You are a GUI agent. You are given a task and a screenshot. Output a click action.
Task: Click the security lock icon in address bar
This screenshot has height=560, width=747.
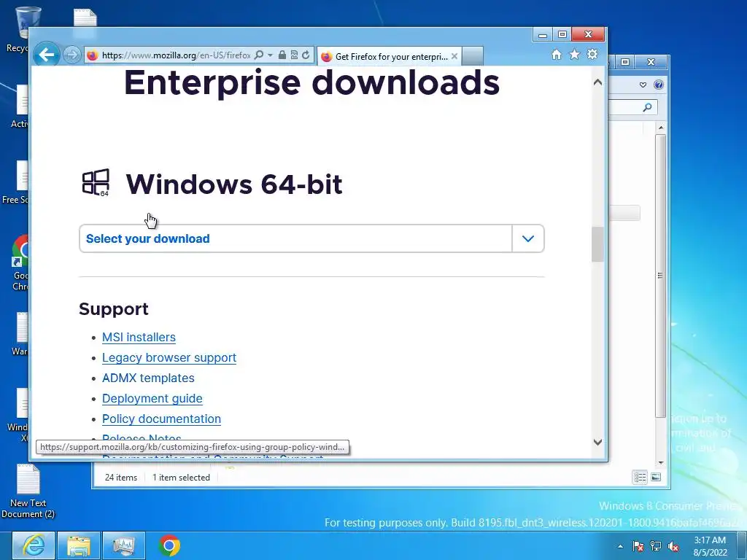click(282, 55)
